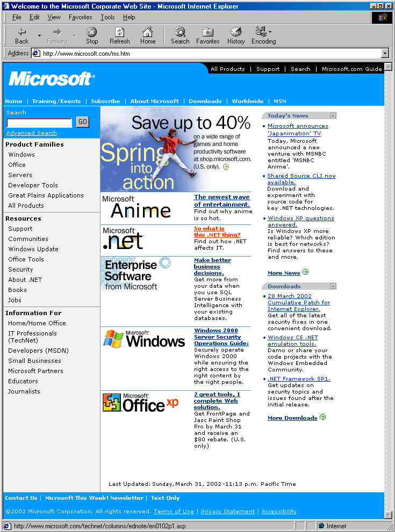Click the Microsoft .net logo
Image resolution: width=395 pixels, height=532 pixels.
(x=123, y=238)
